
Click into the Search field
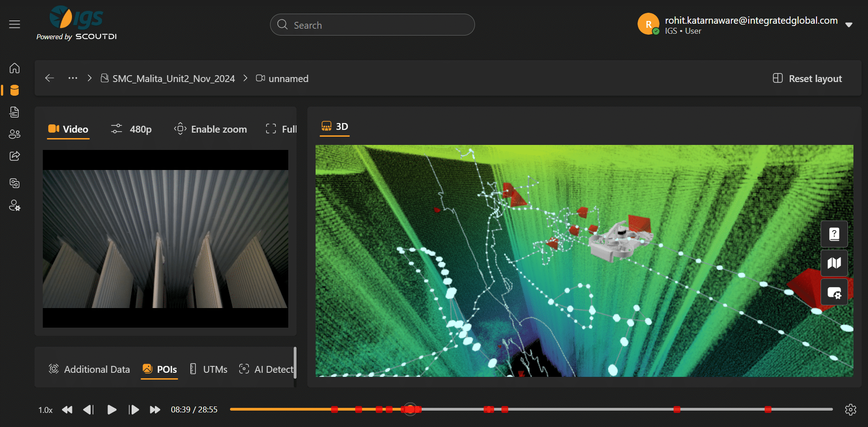(373, 25)
